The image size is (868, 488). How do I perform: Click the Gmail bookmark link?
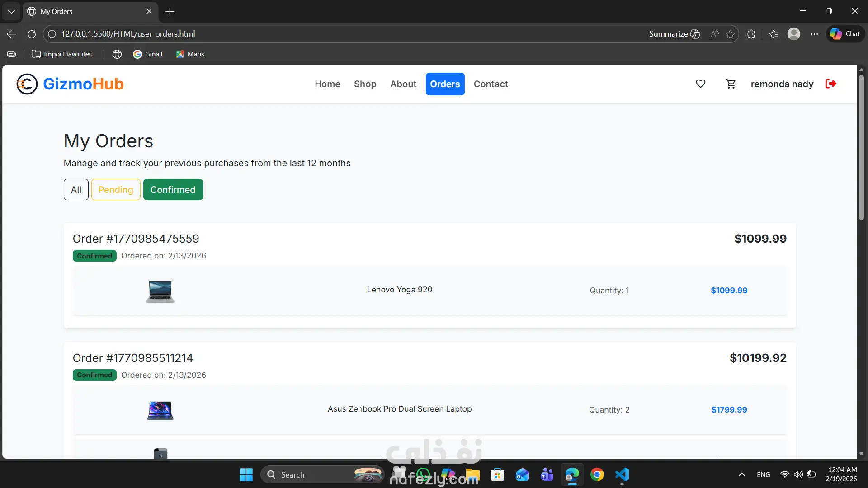[148, 54]
